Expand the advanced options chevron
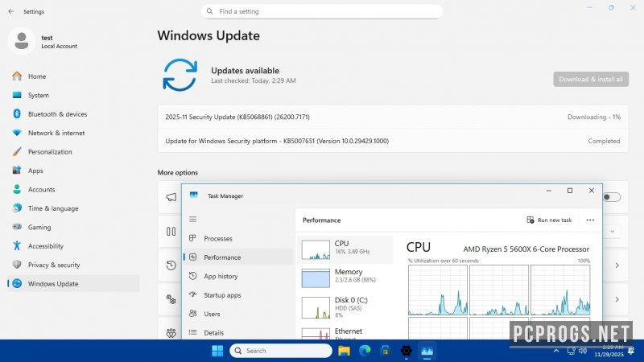Image resolution: width=644 pixels, height=362 pixels. (617, 299)
